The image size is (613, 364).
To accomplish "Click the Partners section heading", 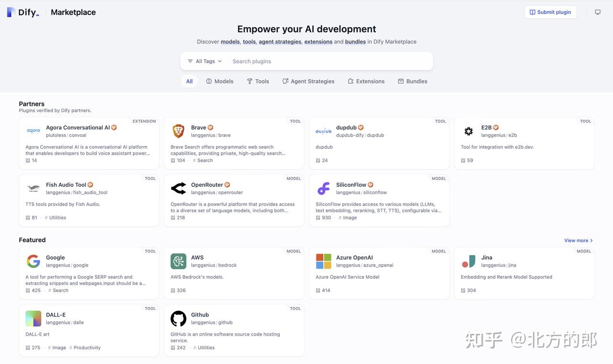I will [32, 104].
